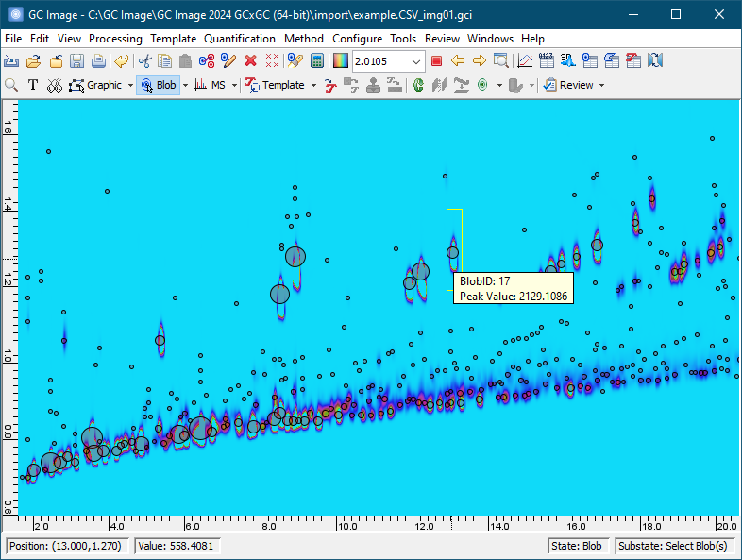Click the Save disk icon

76,61
